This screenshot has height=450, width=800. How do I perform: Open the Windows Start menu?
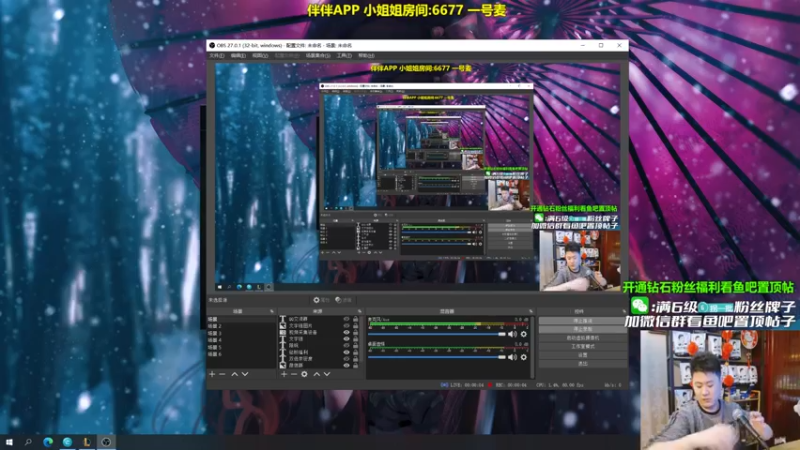pyautogui.click(x=9, y=442)
